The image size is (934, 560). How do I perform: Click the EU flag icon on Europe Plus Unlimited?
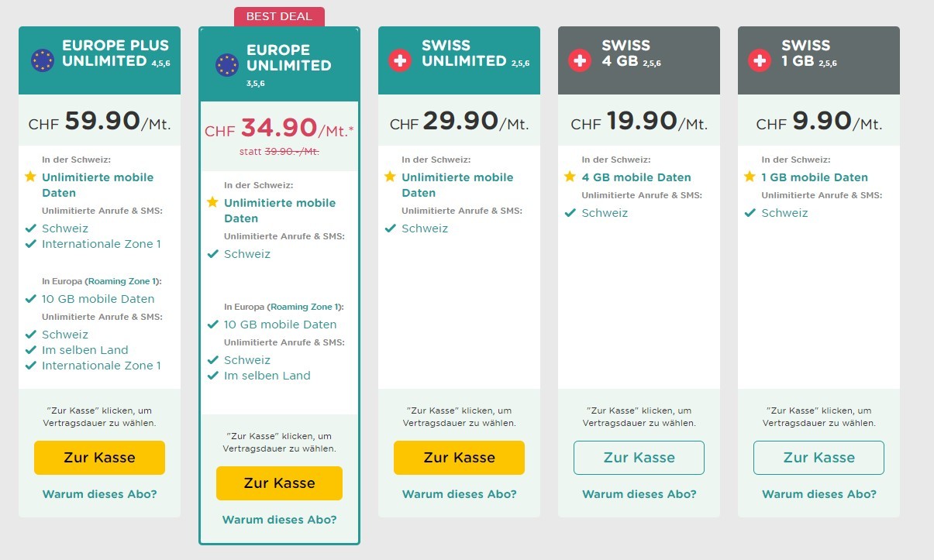(x=42, y=60)
